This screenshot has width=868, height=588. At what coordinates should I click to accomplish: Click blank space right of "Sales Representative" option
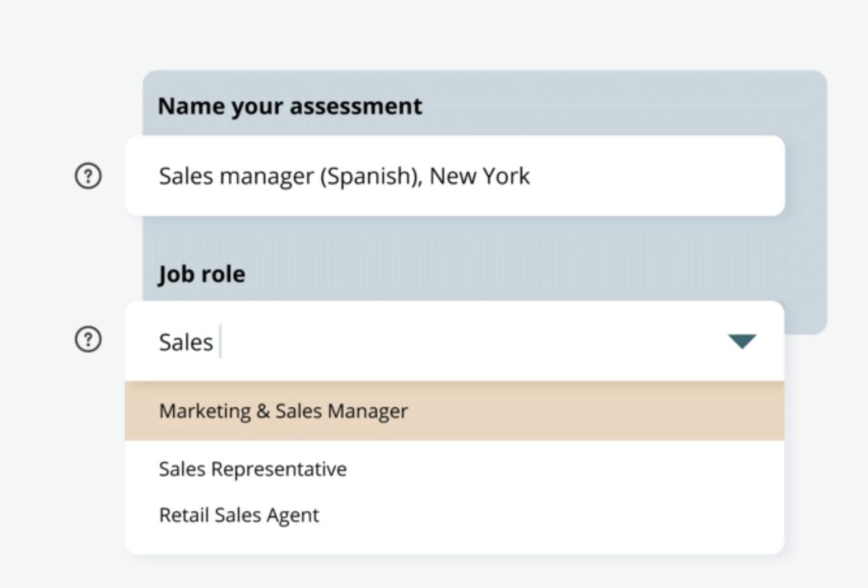pyautogui.click(x=586, y=469)
